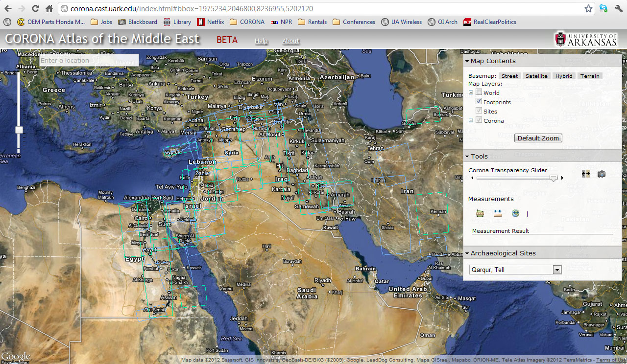
Task: Click the Measurement Result label
Action: tap(501, 231)
